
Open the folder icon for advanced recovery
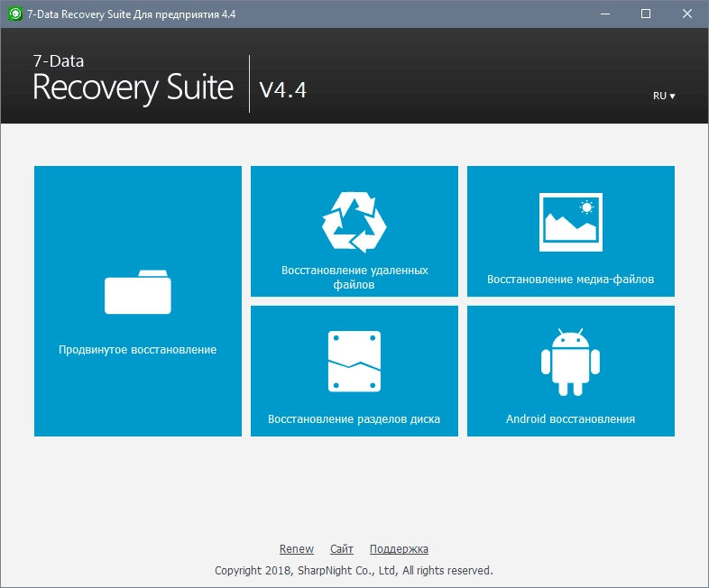coord(137,292)
